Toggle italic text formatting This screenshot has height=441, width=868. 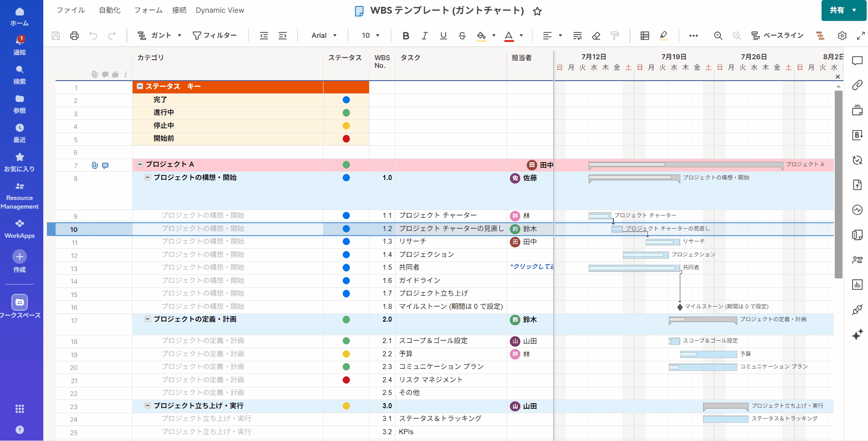pyautogui.click(x=425, y=36)
